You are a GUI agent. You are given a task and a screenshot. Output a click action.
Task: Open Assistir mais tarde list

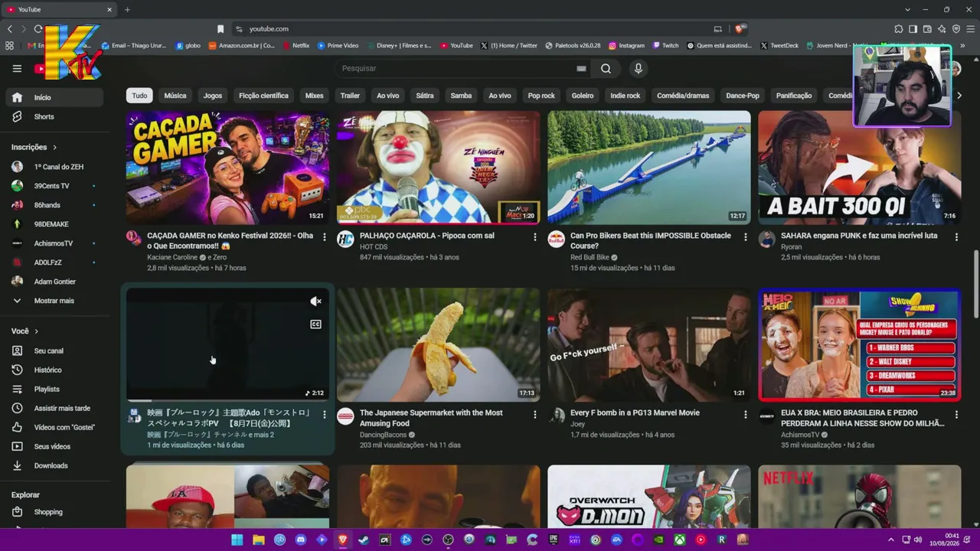pos(54,408)
